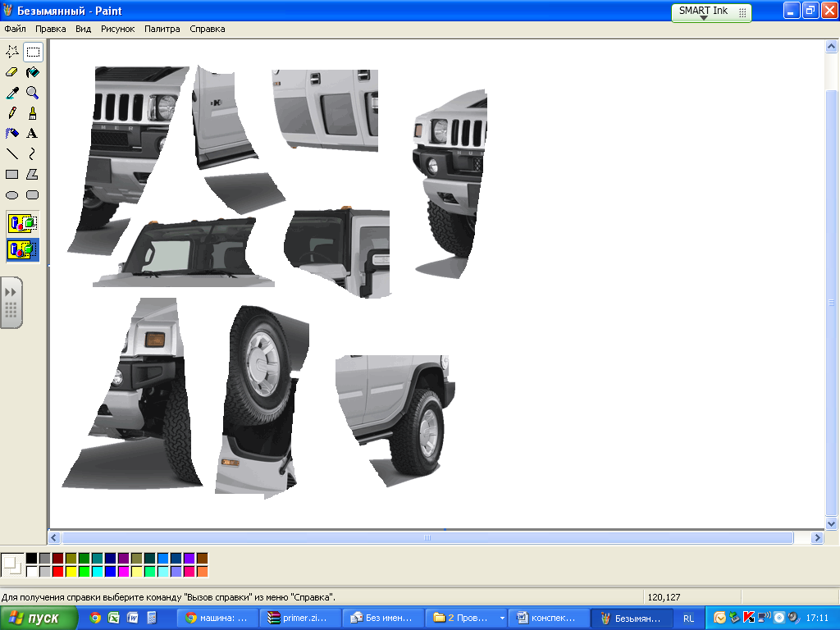
Task: Choose the Pick Color eyedropper tool
Action: pos(11,93)
